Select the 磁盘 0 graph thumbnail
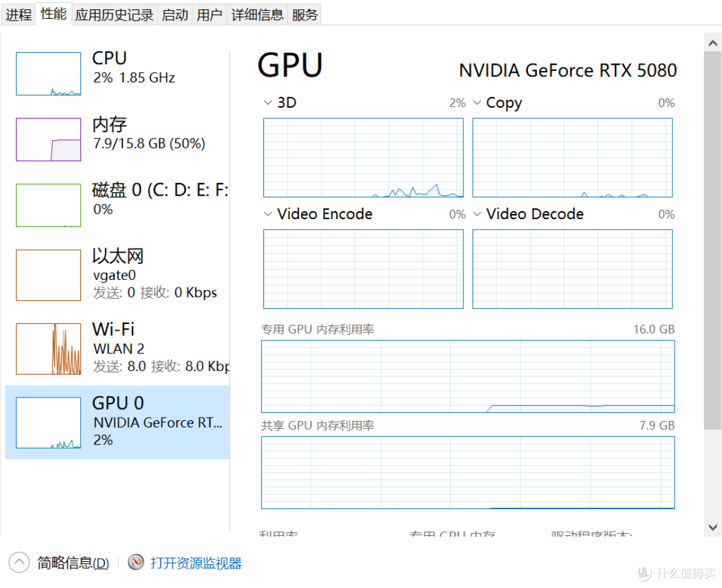This screenshot has height=588, width=722. pos(48,205)
